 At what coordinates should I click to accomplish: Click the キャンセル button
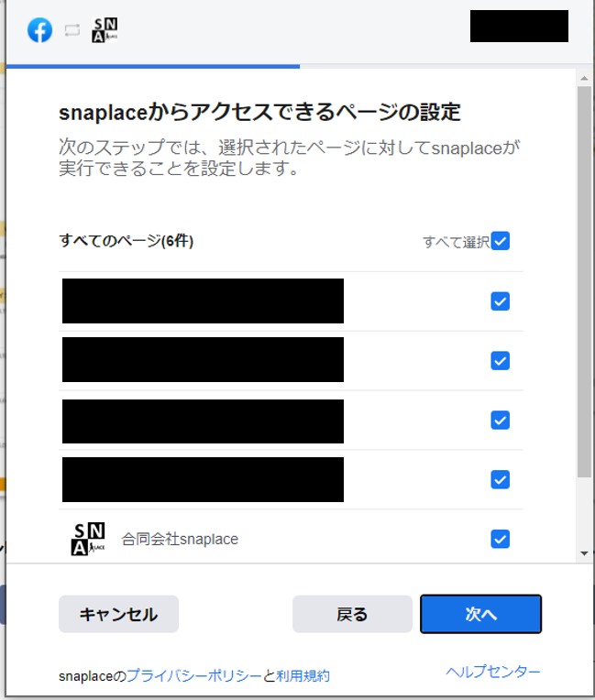coord(118,614)
